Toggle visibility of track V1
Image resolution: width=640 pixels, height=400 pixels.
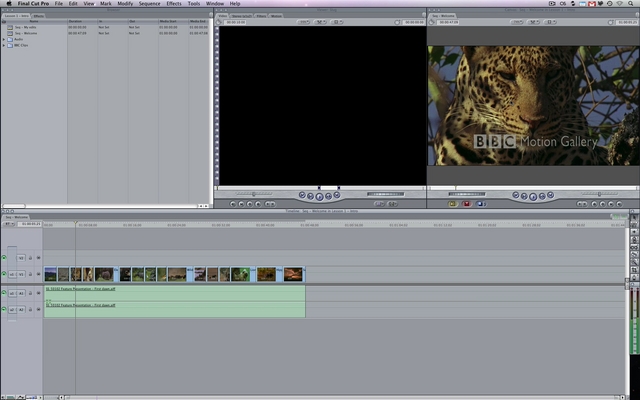pyautogui.click(x=4, y=274)
